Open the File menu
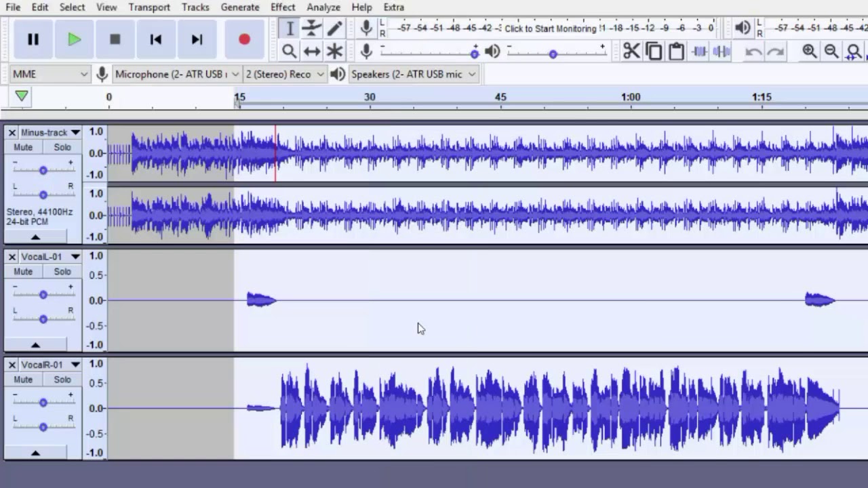 [x=13, y=7]
